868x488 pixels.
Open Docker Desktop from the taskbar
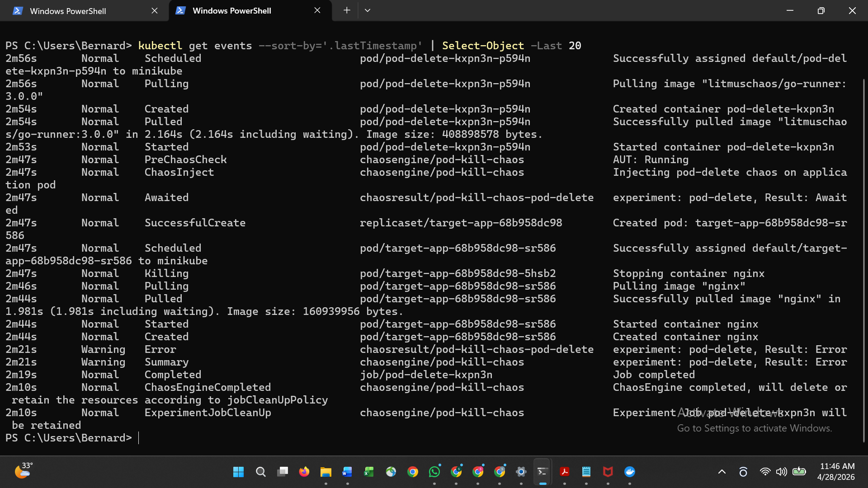click(x=630, y=472)
